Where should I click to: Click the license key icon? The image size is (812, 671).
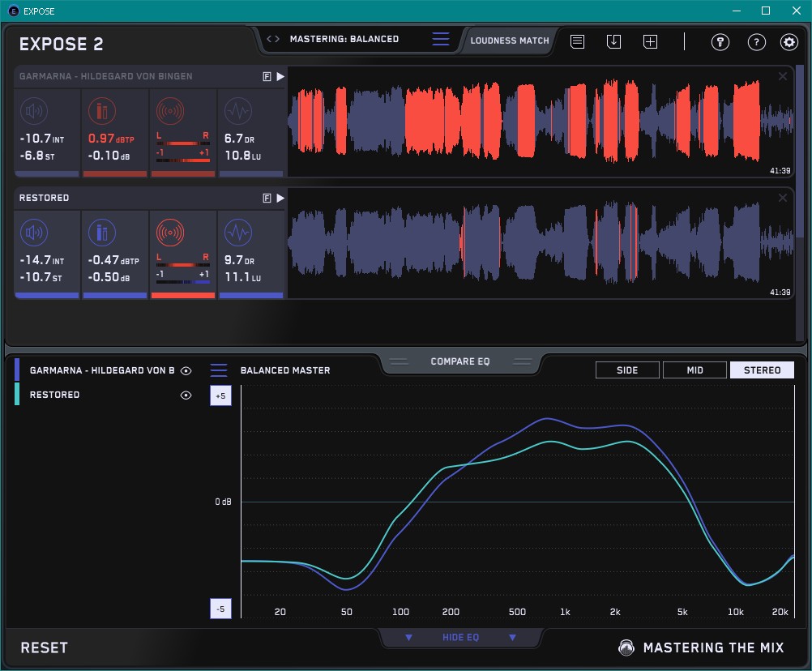pos(720,42)
